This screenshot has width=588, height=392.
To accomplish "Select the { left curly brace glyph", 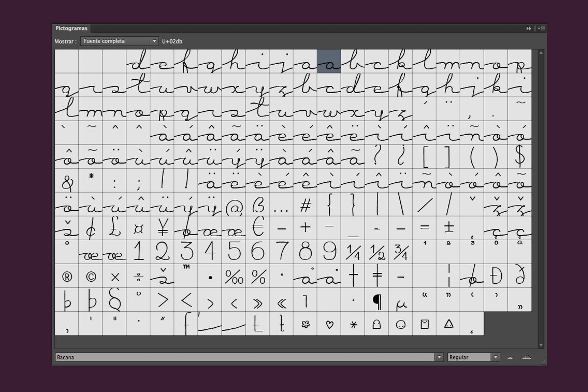I will [329, 205].
